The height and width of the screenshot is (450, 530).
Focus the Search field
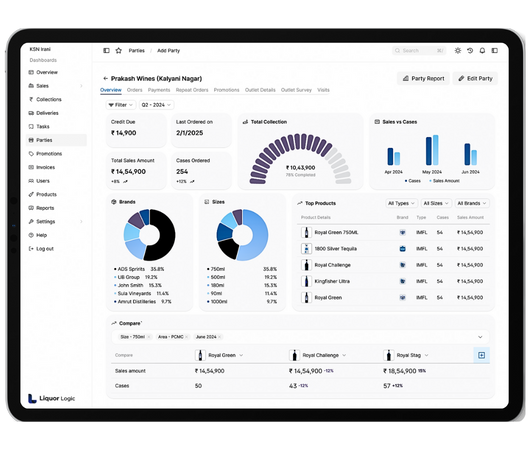pyautogui.click(x=419, y=50)
